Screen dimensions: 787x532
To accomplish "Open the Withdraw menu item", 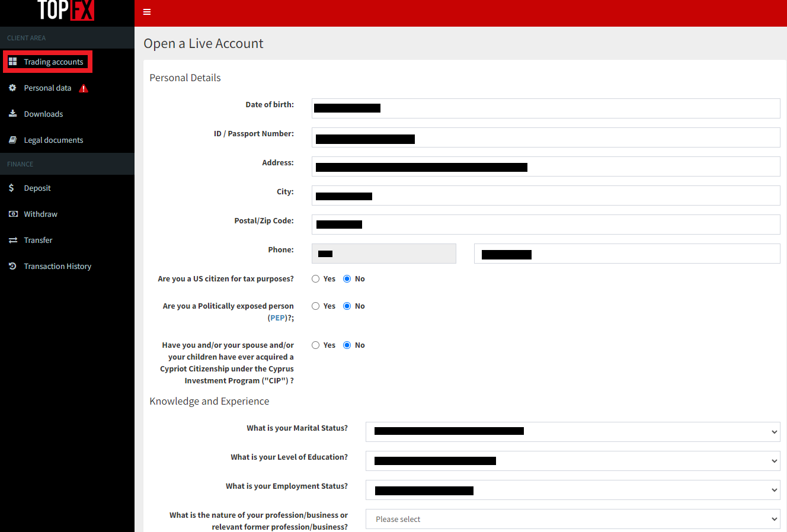I will [x=40, y=214].
